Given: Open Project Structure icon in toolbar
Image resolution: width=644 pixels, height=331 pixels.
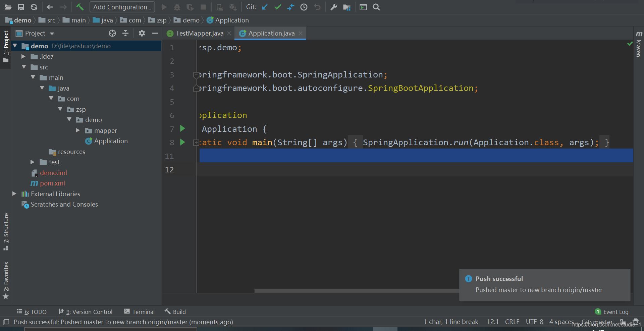Looking at the screenshot, I should point(347,7).
